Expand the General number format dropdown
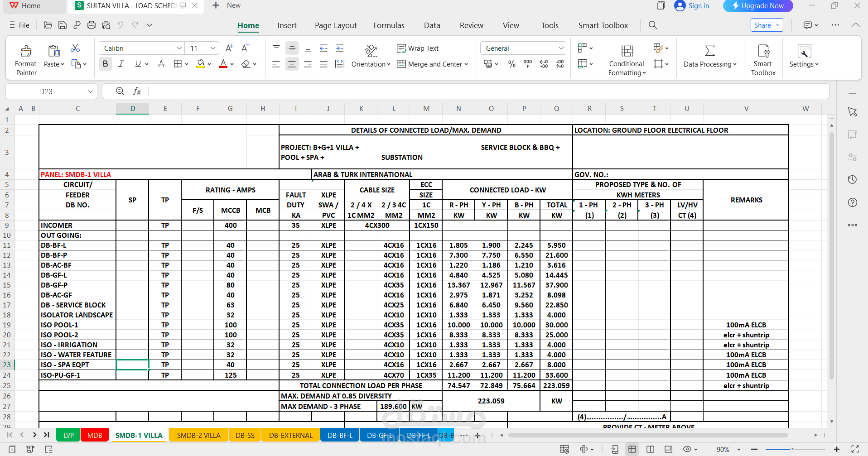The width and height of the screenshot is (868, 456). click(561, 48)
